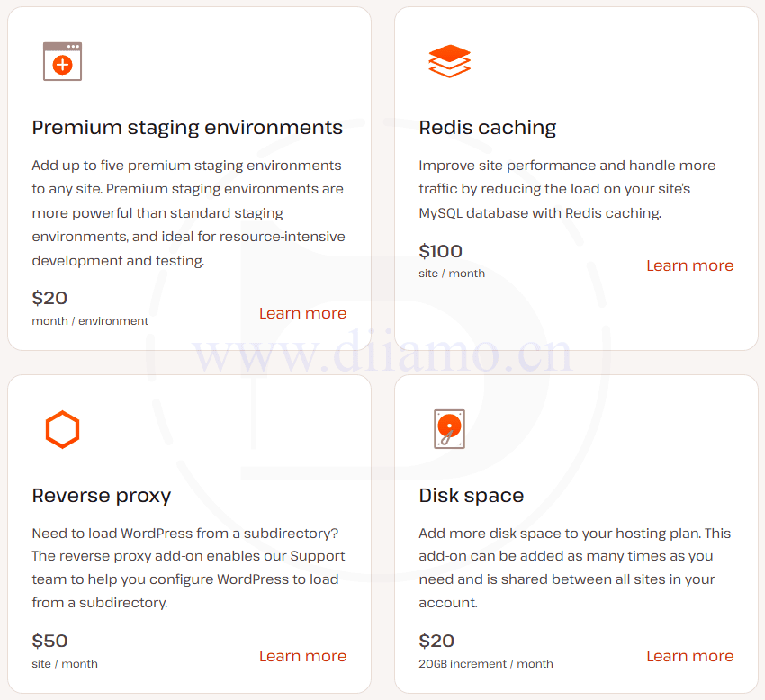Image resolution: width=765 pixels, height=700 pixels.
Task: Open Learn more for Redis caching
Action: pyautogui.click(x=689, y=265)
